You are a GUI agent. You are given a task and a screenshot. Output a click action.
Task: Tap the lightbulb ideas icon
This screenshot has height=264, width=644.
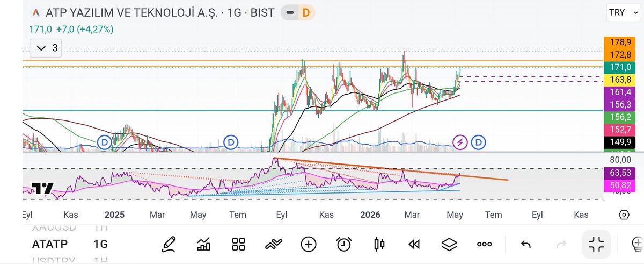click(637, 244)
